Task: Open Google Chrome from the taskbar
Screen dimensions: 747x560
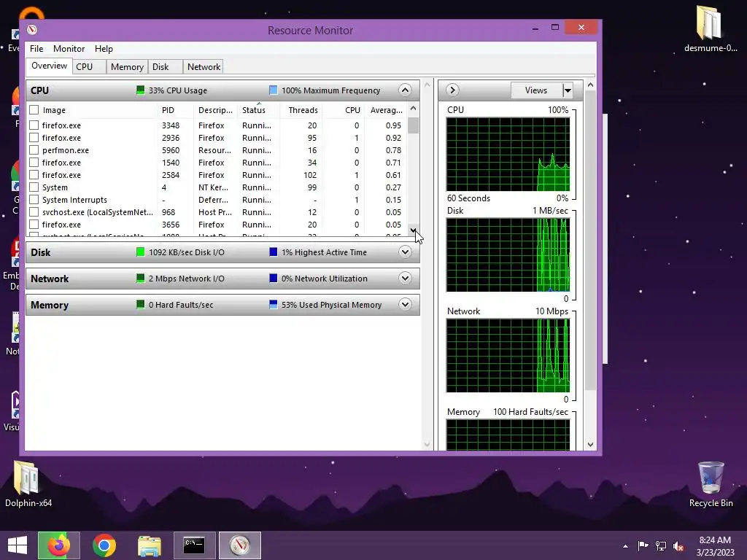Action: pos(104,545)
